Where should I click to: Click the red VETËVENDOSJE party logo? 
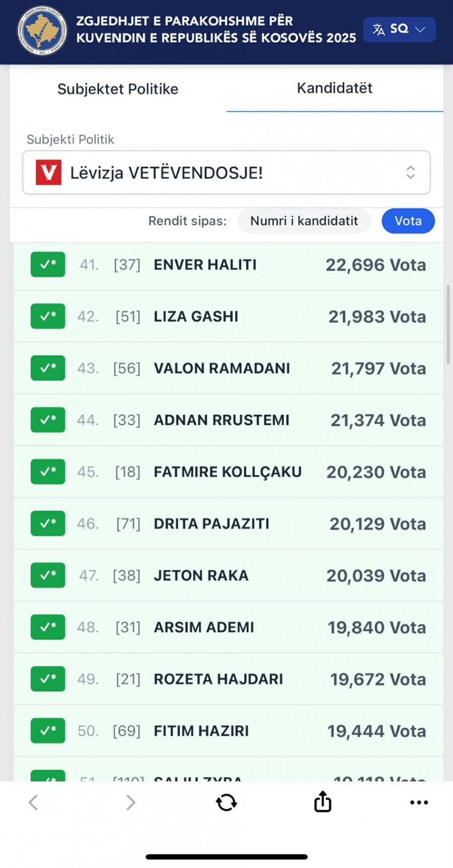click(48, 172)
